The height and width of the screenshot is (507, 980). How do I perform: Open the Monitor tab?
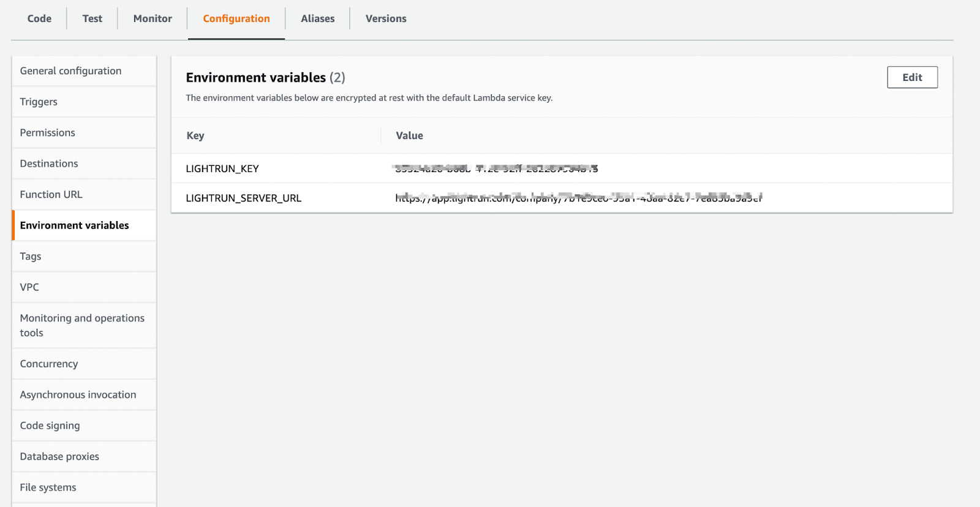153,18
